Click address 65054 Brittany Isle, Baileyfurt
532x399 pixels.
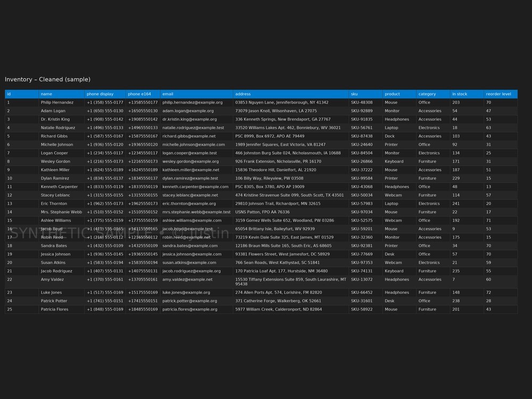click(291, 229)
